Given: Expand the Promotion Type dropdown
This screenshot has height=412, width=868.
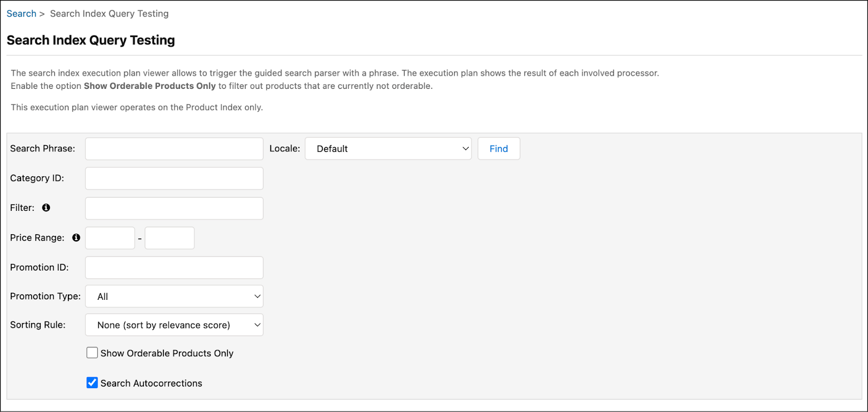Looking at the screenshot, I should [x=174, y=297].
